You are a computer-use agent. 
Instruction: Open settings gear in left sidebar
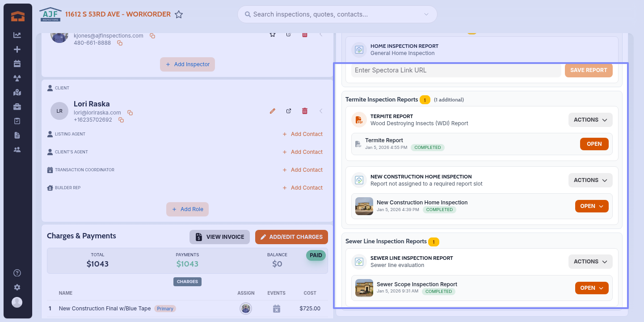17,287
